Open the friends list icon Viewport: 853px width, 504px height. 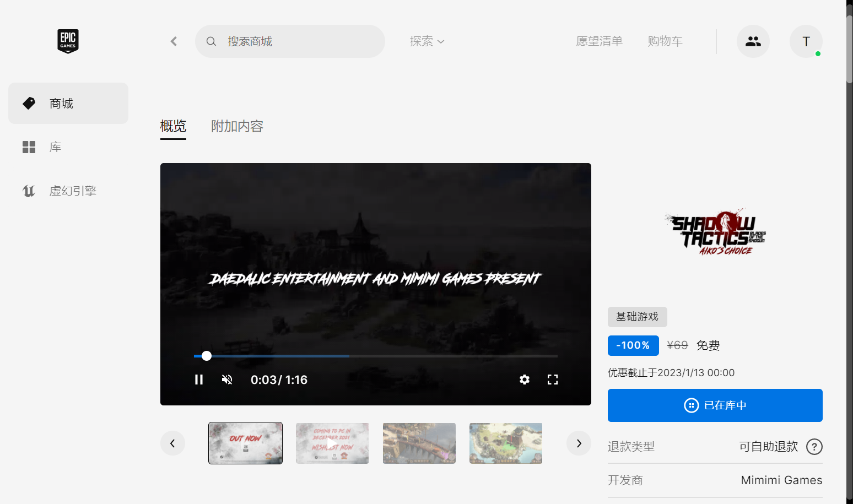pyautogui.click(x=753, y=41)
